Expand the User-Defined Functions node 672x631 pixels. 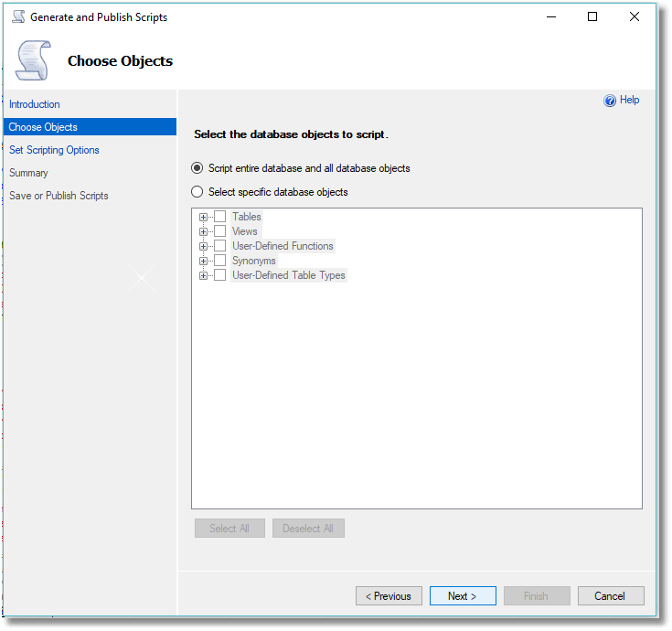click(203, 246)
